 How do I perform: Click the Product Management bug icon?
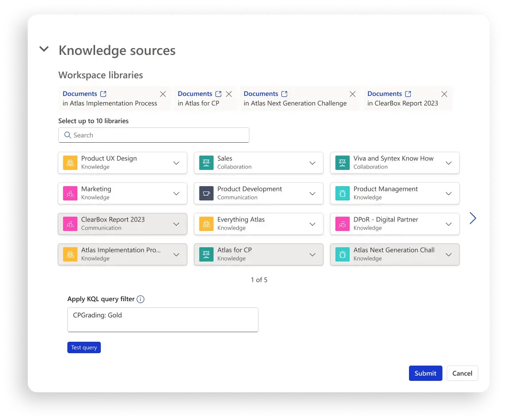[x=343, y=193]
